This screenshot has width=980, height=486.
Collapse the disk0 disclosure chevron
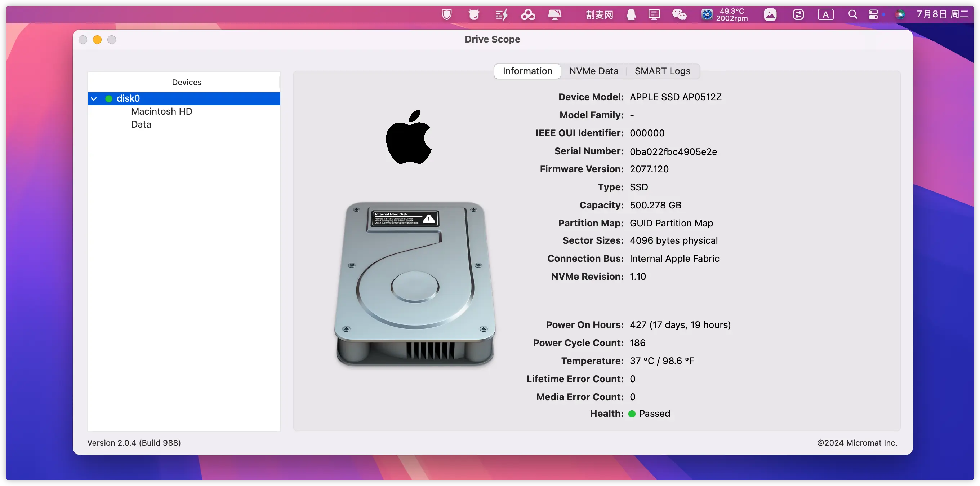click(x=94, y=99)
